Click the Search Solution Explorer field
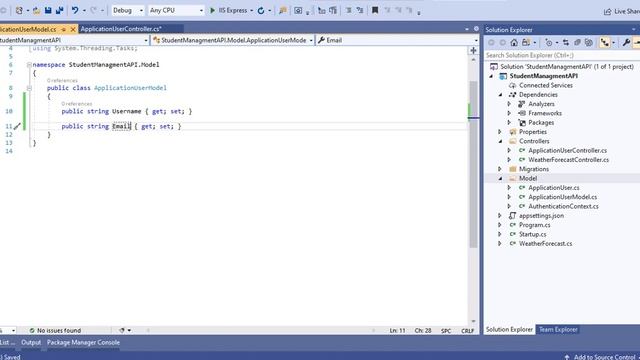The width and height of the screenshot is (640, 360). 562,55
